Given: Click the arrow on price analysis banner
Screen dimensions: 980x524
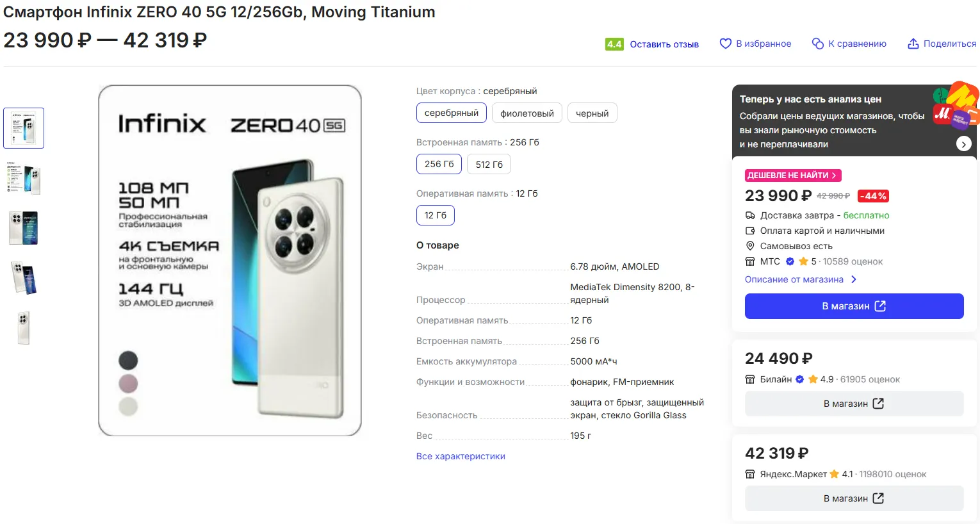Looking at the screenshot, I should (x=963, y=144).
